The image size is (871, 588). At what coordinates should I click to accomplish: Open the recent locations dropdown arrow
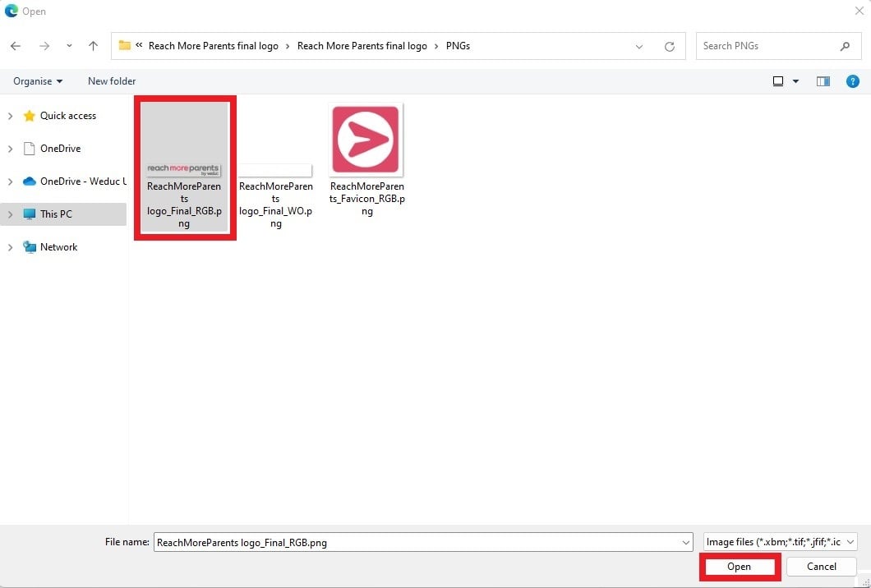click(x=69, y=46)
